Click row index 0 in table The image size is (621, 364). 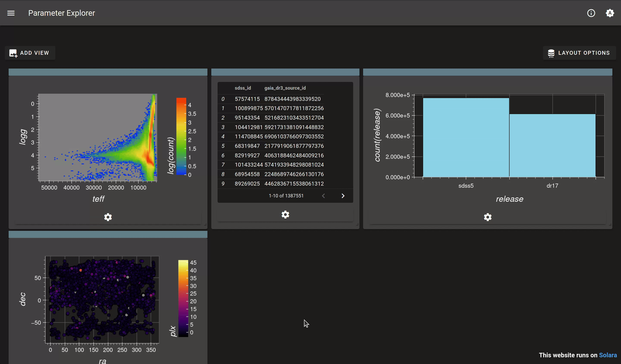pyautogui.click(x=223, y=99)
